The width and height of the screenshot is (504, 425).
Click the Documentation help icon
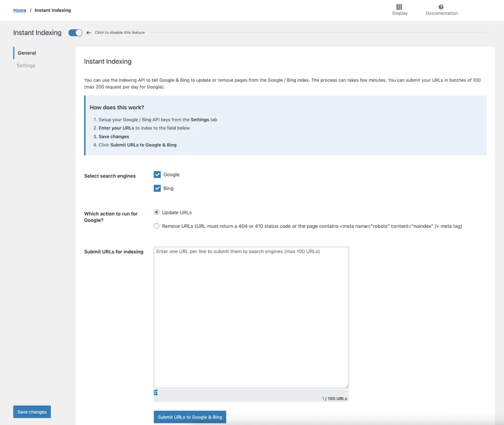441,7
